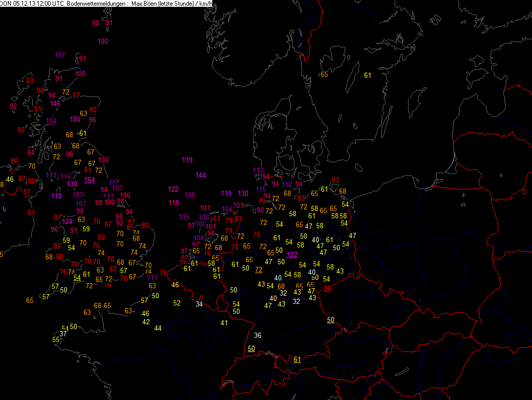Click the yellow 41 station reading
The width and height of the screenshot is (532, 400).
point(224,323)
